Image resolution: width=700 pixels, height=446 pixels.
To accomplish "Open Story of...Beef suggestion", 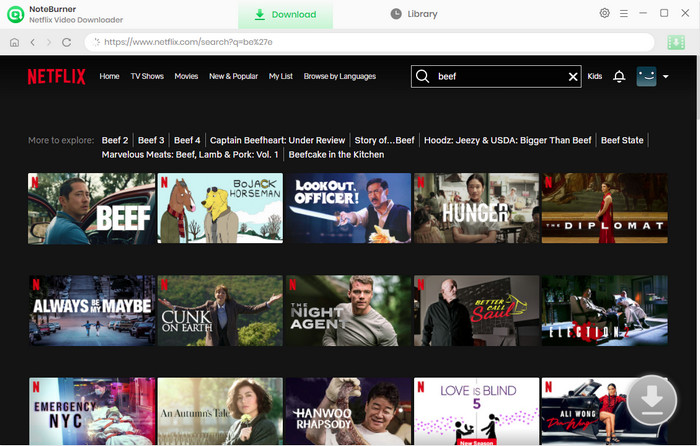I will coord(384,140).
